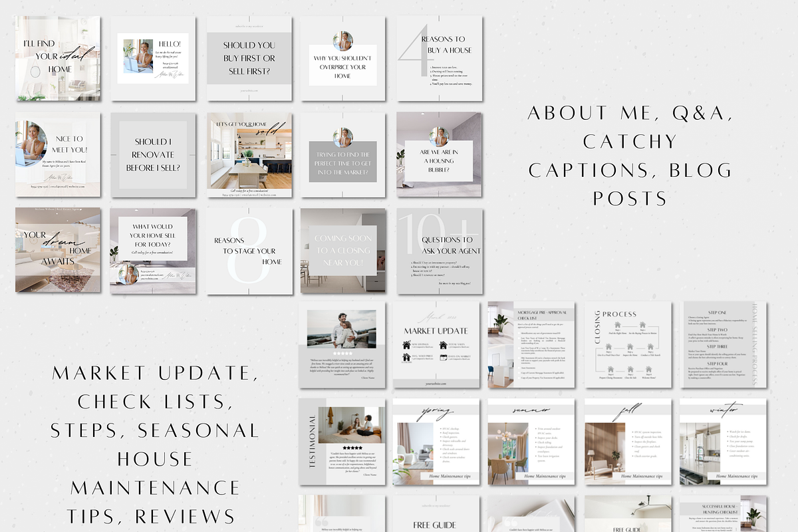
Task: Select the "Hello!" intro card
Action: coord(153,59)
